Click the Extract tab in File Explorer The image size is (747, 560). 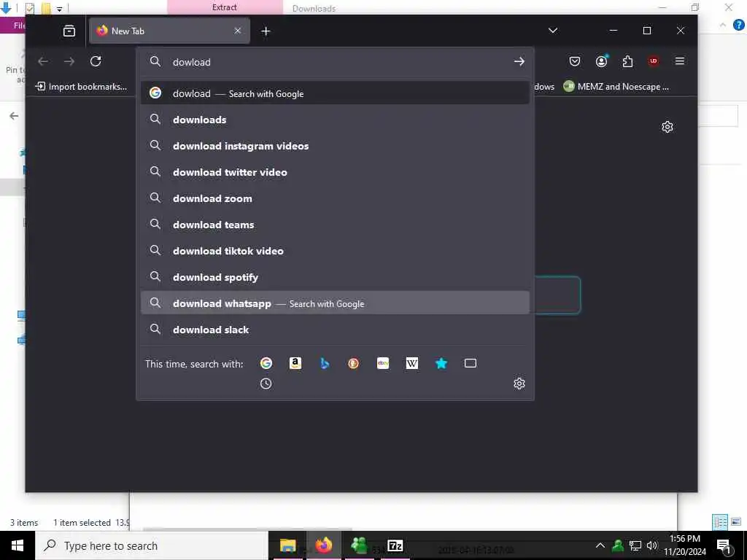click(225, 7)
